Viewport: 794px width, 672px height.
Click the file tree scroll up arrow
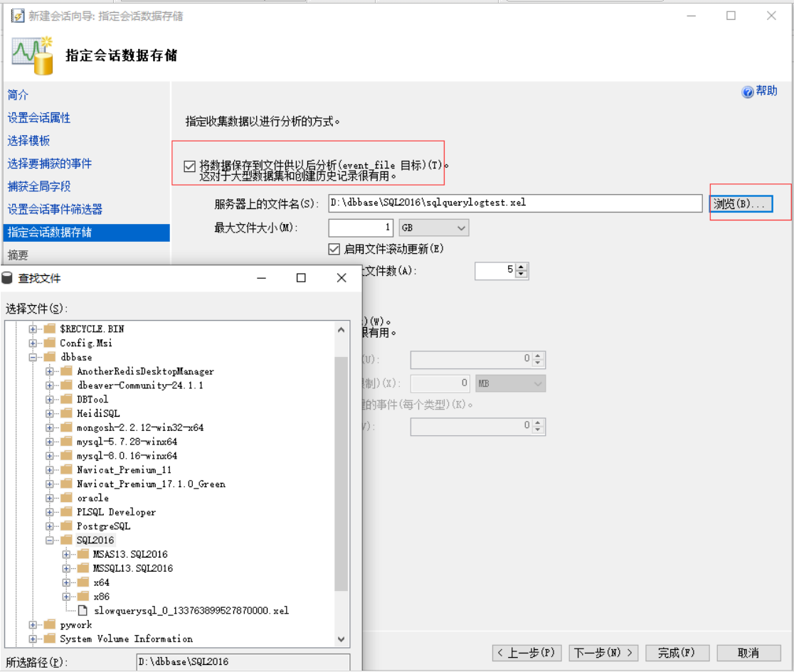(342, 330)
